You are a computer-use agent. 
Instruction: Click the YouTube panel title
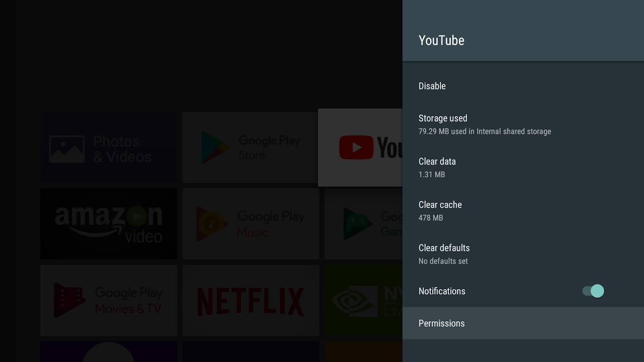(441, 40)
